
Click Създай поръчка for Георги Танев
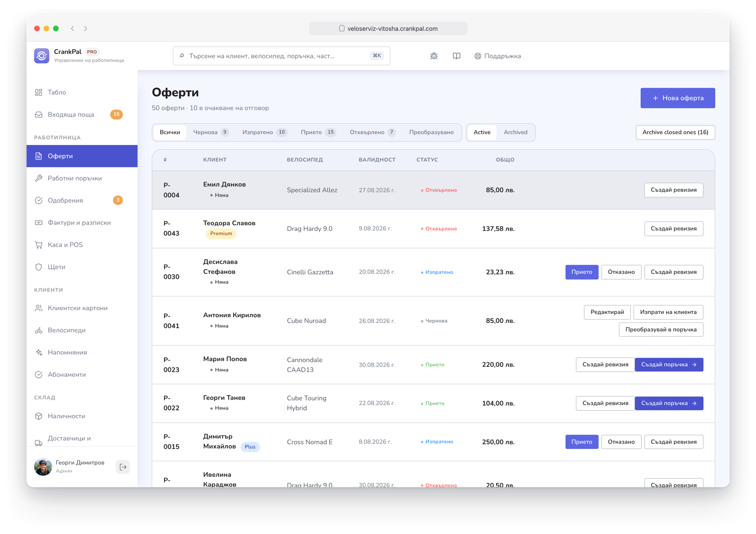coord(669,404)
